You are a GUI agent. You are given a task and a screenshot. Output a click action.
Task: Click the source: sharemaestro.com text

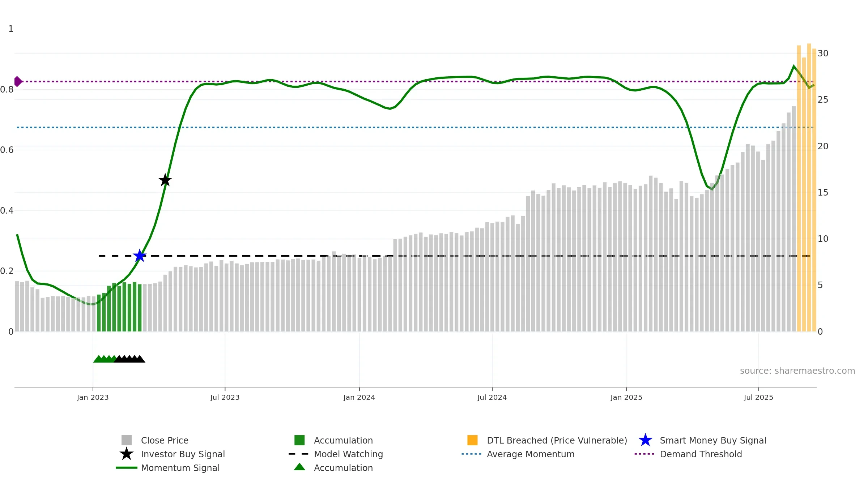click(x=797, y=371)
